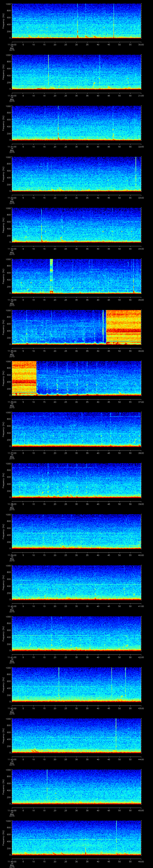Select the wide vertical burst in 11:34 spectrogram
Screen dimensions: 153x868
(x=51, y=276)
